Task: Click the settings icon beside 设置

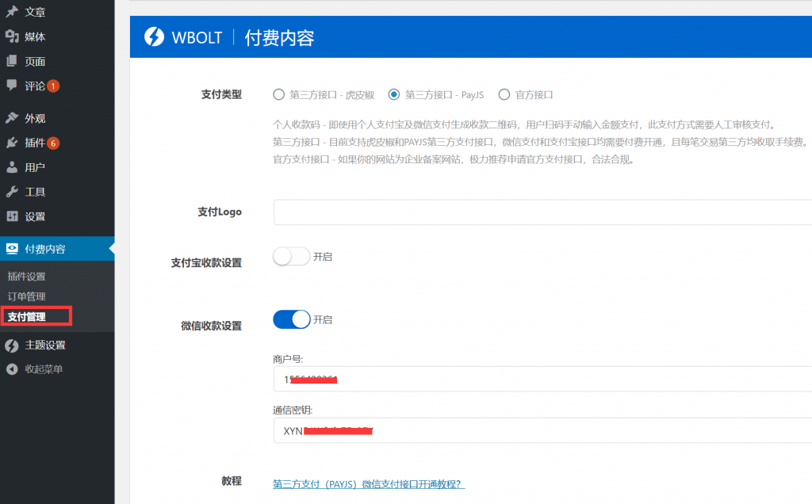Action: coord(12,216)
